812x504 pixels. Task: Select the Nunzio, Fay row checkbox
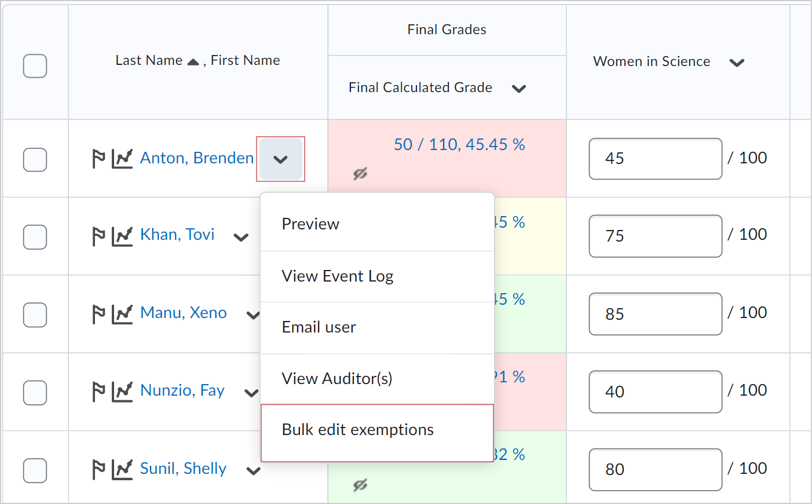point(35,392)
